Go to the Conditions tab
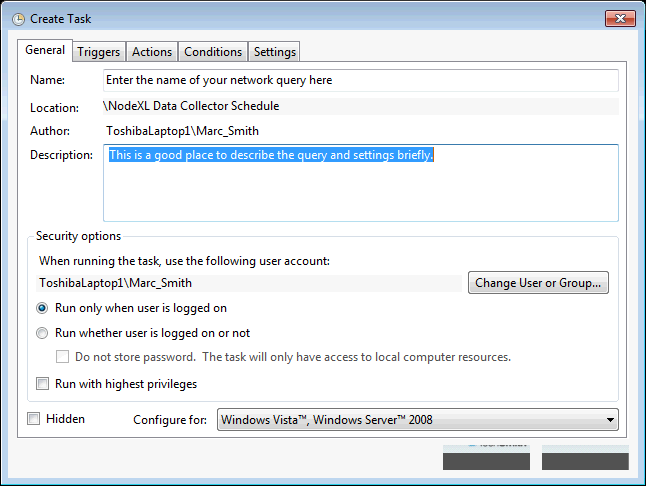The height and width of the screenshot is (486, 646). click(213, 52)
